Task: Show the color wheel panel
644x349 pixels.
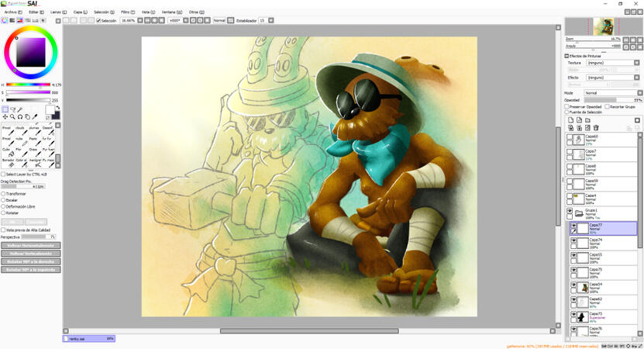Action: click(5, 20)
